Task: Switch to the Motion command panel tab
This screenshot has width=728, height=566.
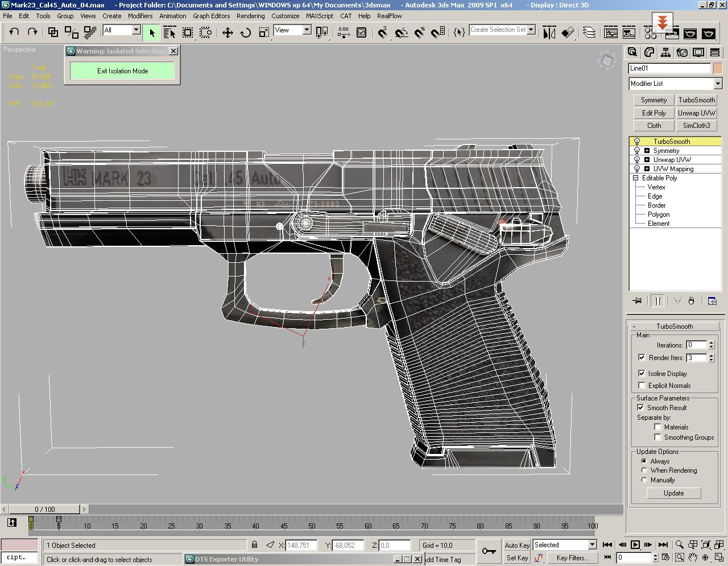Action: 682,53
